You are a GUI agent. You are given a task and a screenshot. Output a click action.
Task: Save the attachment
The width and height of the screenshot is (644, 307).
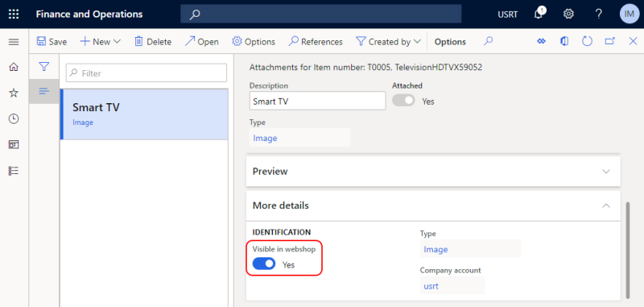point(52,42)
